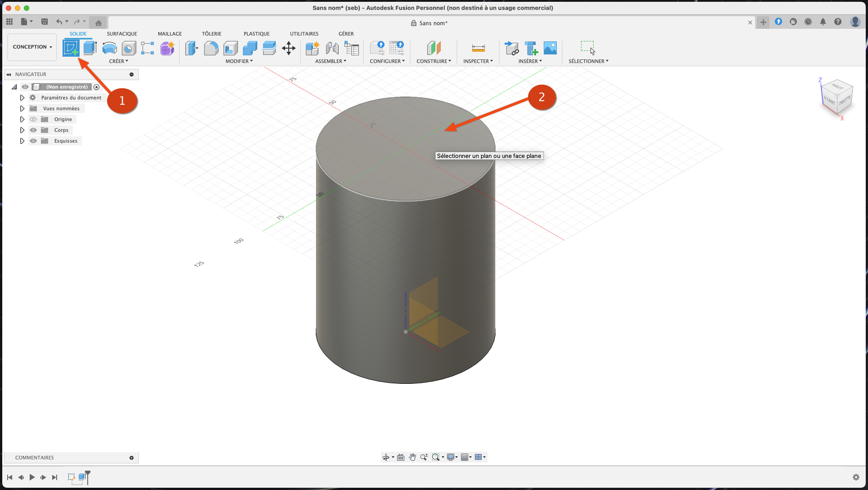Select the Fillet tool in Modifier
Viewport: 868px width, 490px height.
point(211,48)
